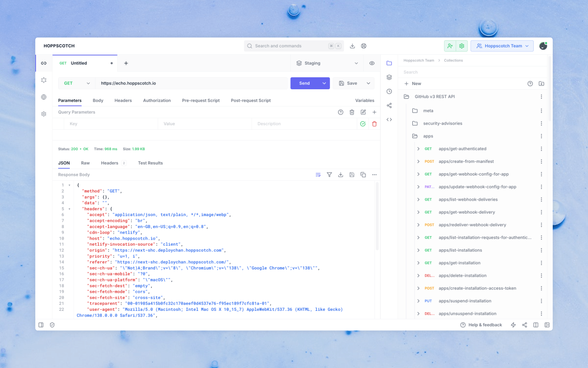Toggle the parameter row enabled checkmark
This screenshot has width=588, height=368.
363,124
